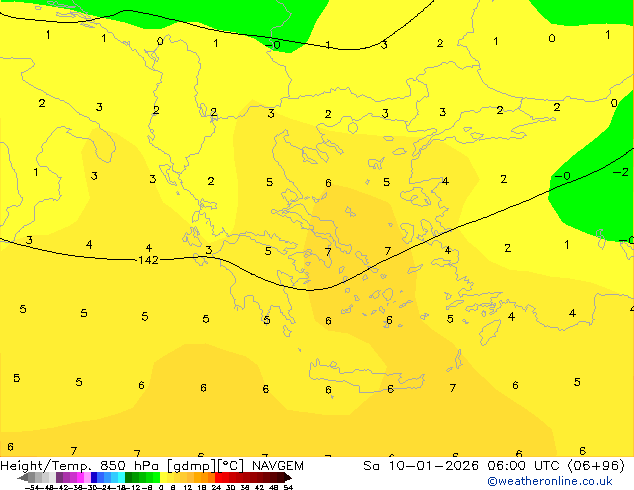Select the map title "Height/Temp. 850 hPa" text
This screenshot has width=634, height=490.
(80, 466)
